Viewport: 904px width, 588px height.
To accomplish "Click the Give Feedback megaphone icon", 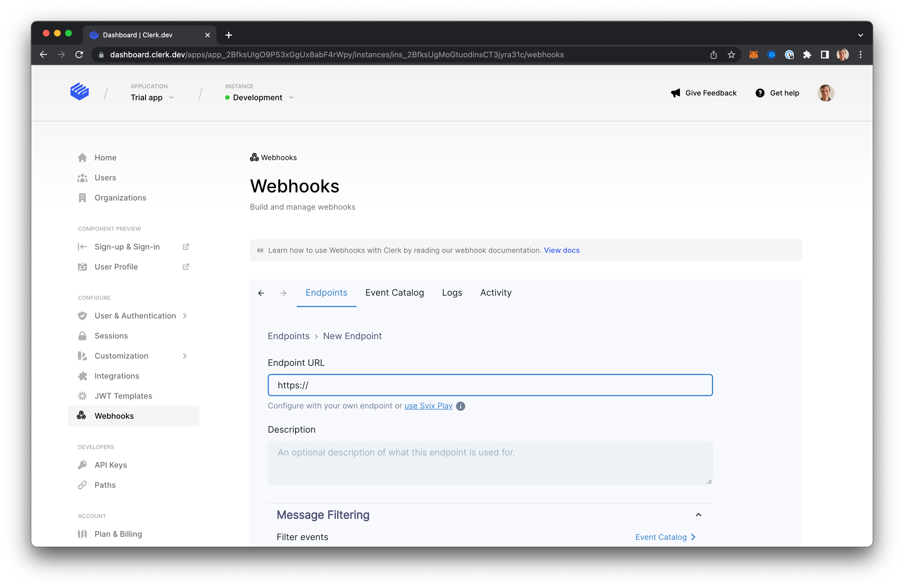I will 675,93.
